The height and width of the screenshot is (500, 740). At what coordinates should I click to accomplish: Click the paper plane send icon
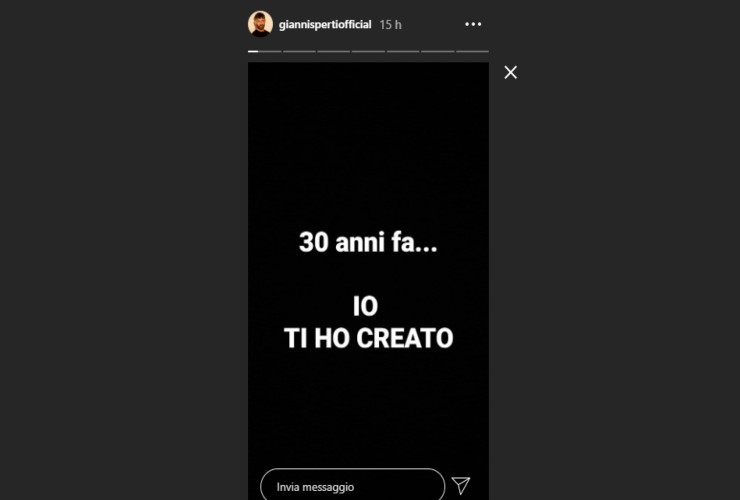(461, 485)
